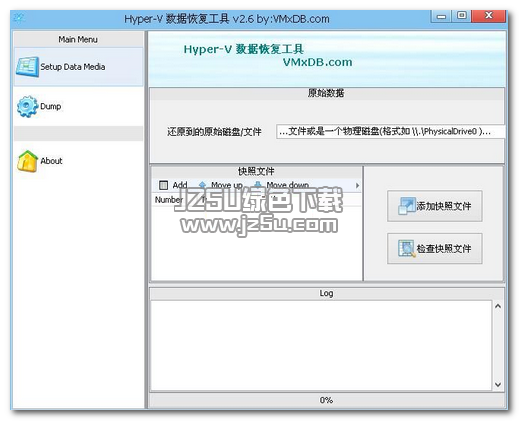519x421 pixels.
Task: Click the Main Menu header
Action: click(x=78, y=39)
